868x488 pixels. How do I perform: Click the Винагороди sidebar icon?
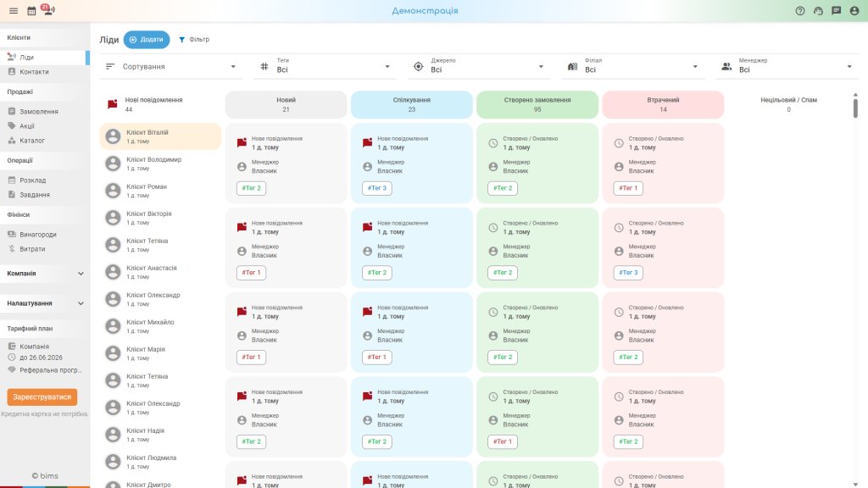point(12,234)
